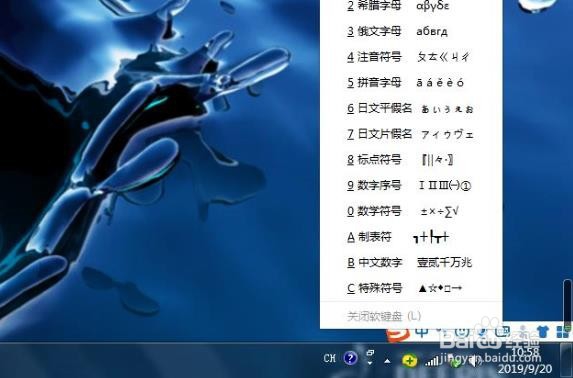Select the 希腊字母 soft keyboard option

point(411,6)
